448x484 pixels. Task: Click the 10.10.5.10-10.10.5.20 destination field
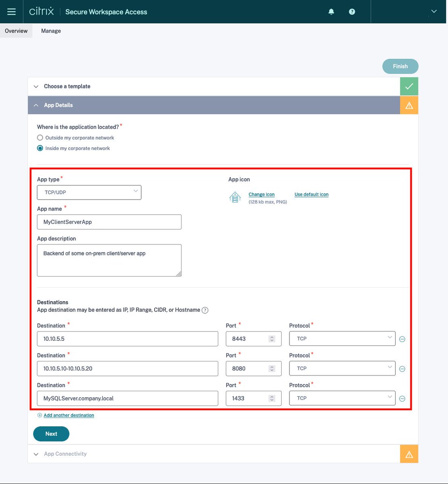[128, 369]
